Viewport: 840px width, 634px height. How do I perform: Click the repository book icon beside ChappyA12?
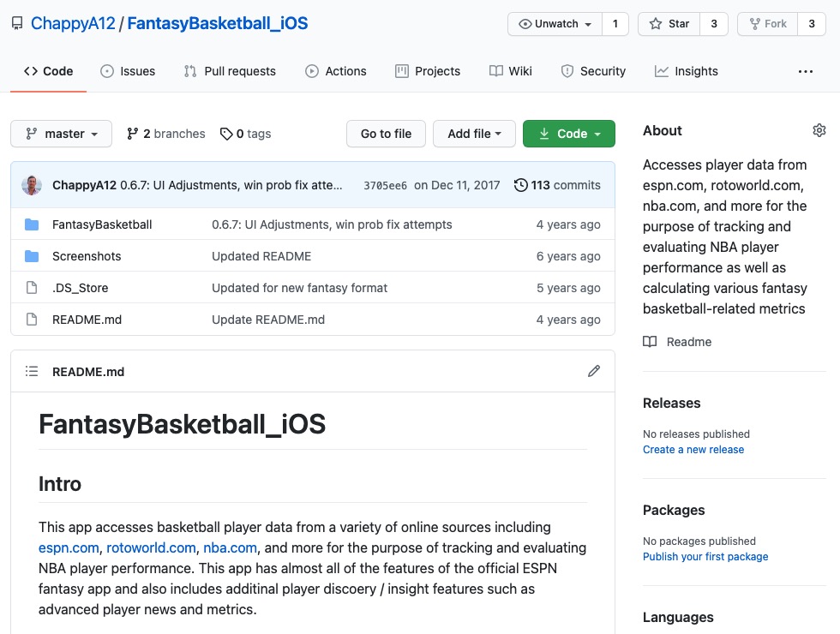click(x=16, y=23)
